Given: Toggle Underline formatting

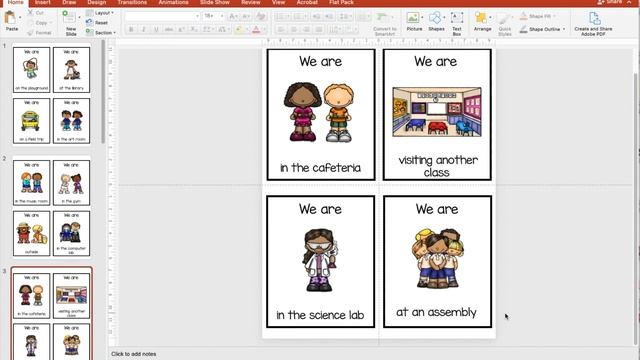Looking at the screenshot, I should (x=156, y=29).
